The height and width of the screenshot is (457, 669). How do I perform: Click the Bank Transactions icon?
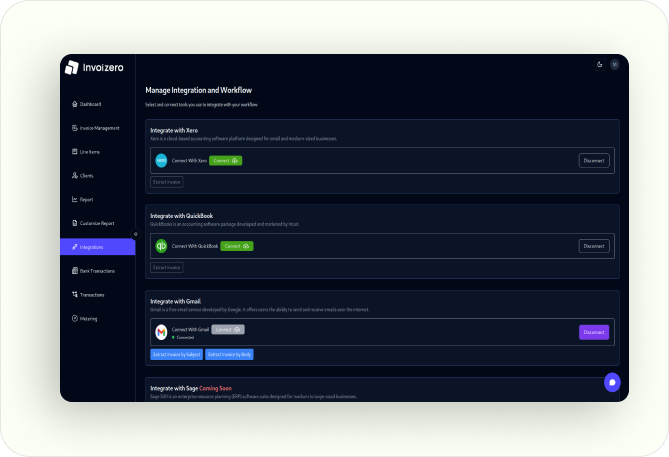coord(75,271)
